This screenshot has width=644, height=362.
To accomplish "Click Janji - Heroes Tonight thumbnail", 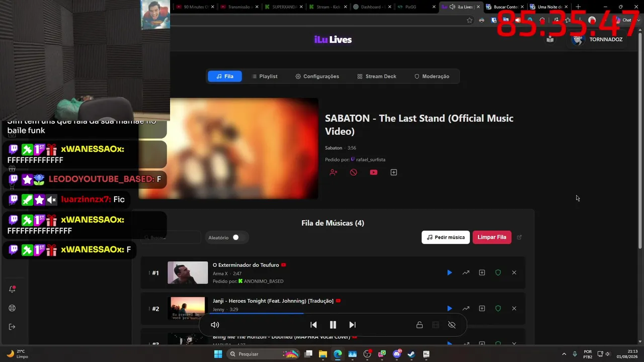I will 188,308.
